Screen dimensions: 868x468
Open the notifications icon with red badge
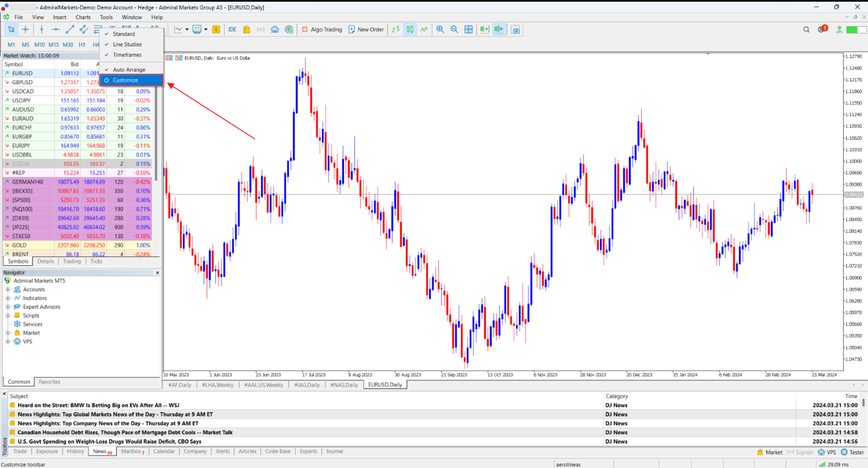pyautogui.click(x=822, y=29)
